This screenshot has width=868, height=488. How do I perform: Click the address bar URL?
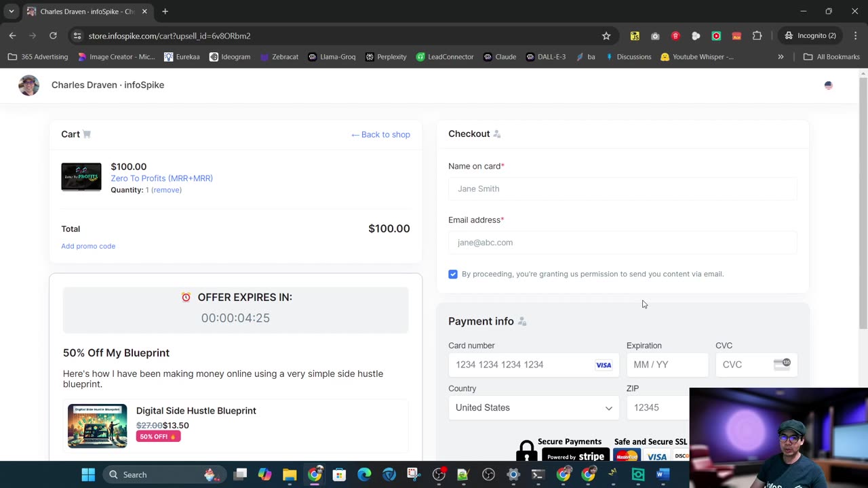click(x=170, y=36)
